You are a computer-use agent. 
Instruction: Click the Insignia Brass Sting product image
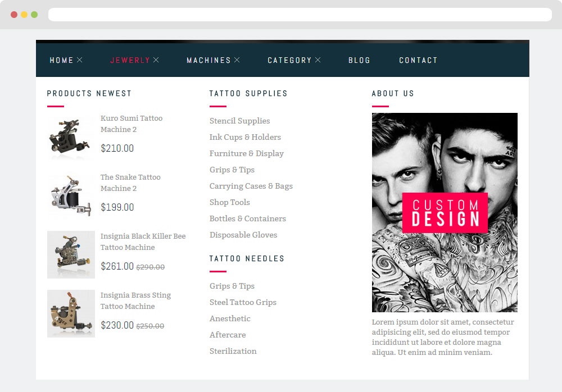click(x=71, y=313)
